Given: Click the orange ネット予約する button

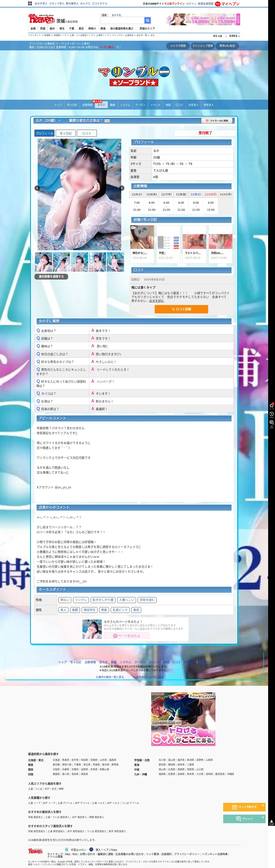Looking at the screenshot, I should click(244, 807).
